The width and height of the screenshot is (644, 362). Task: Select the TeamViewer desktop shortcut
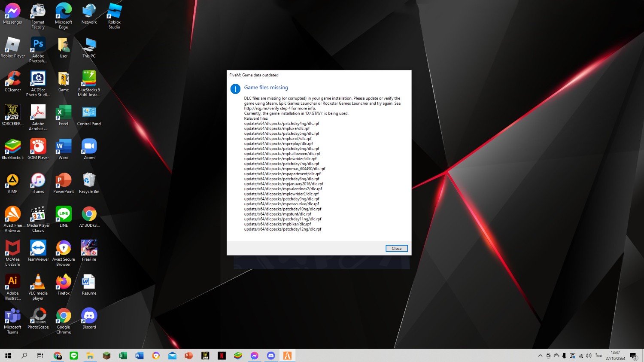38,252
